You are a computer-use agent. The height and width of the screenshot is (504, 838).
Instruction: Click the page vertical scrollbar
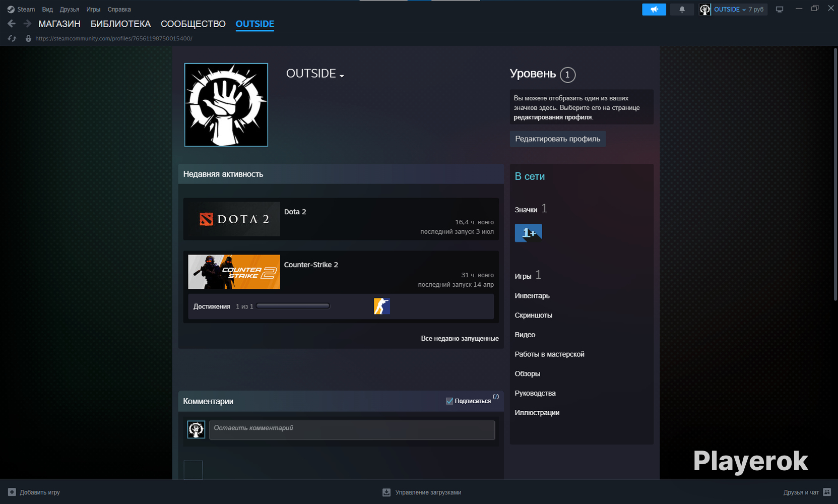[835, 174]
